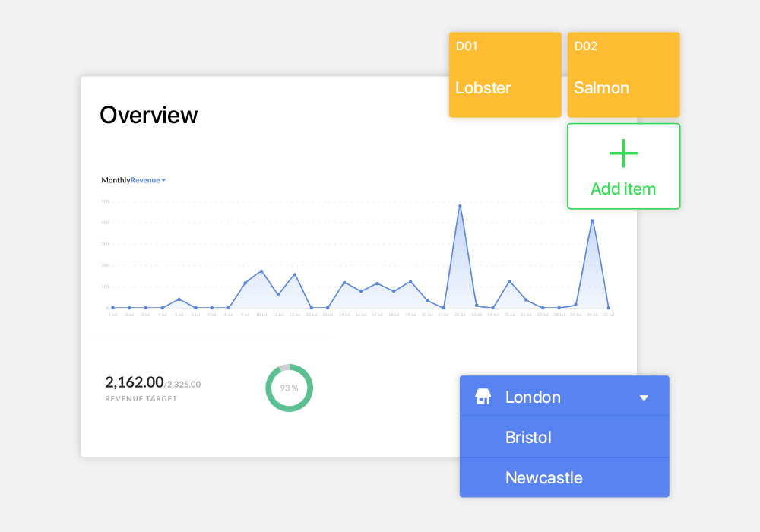Open the Monthly Revenue chart dropdown
The image size is (760, 532).
coord(133,180)
